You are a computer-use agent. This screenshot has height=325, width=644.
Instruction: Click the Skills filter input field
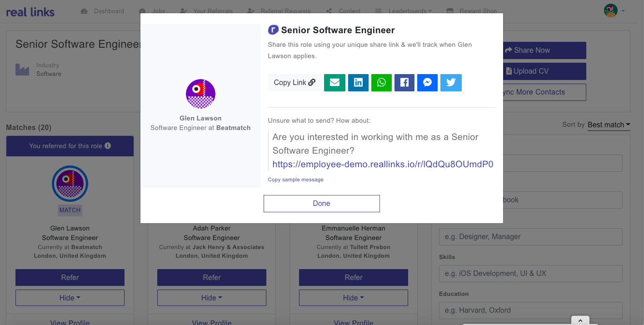(530, 274)
